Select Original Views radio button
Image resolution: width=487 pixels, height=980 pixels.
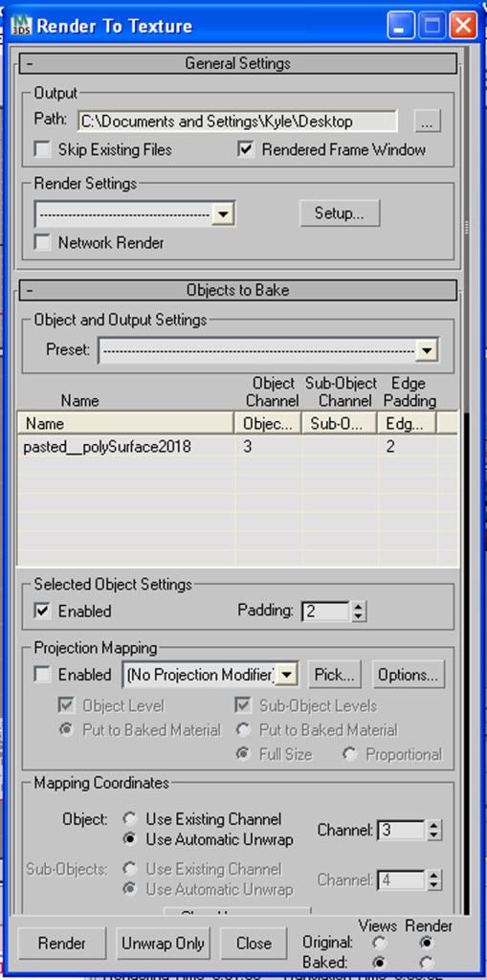point(380,942)
